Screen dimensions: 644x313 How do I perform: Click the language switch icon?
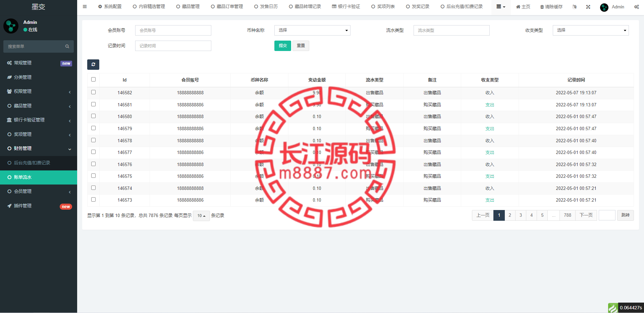pos(574,7)
